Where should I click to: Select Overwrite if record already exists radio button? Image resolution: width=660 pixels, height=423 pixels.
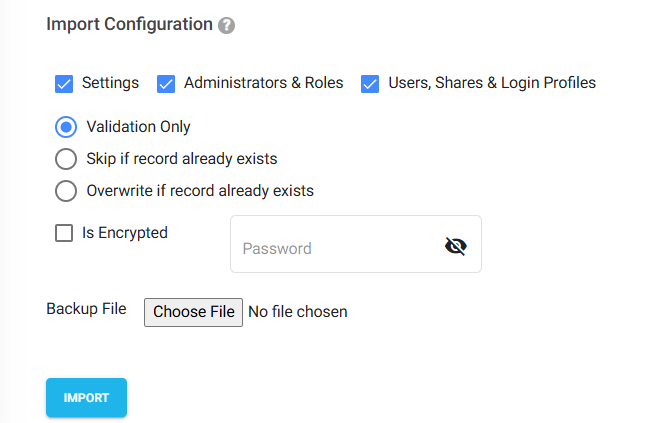[x=66, y=191]
